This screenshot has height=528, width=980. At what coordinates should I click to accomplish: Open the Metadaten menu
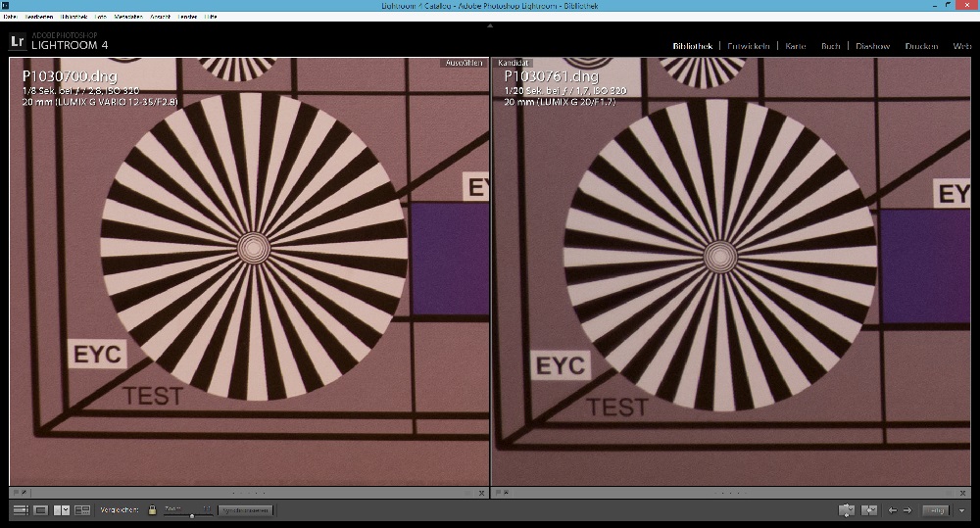click(128, 17)
